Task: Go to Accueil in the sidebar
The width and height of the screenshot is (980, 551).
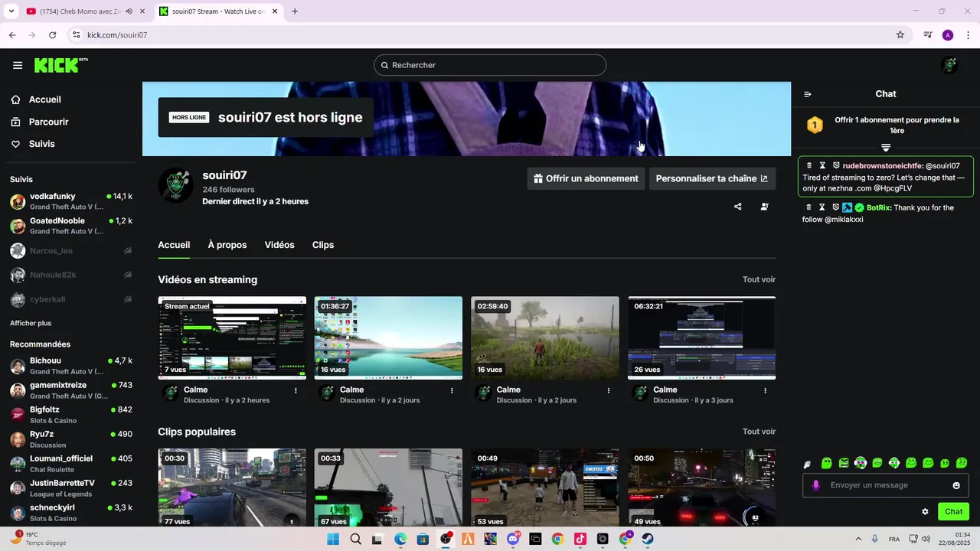Action: pyautogui.click(x=44, y=99)
